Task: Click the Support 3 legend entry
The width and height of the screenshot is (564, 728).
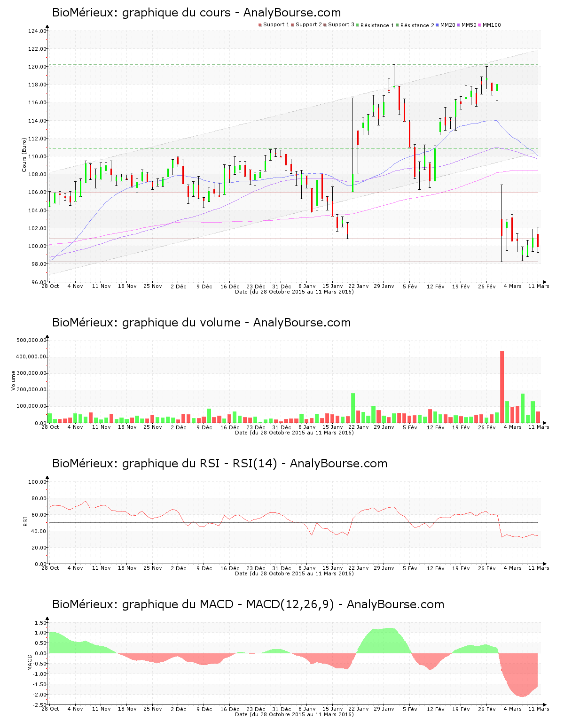Action: pos(339,25)
